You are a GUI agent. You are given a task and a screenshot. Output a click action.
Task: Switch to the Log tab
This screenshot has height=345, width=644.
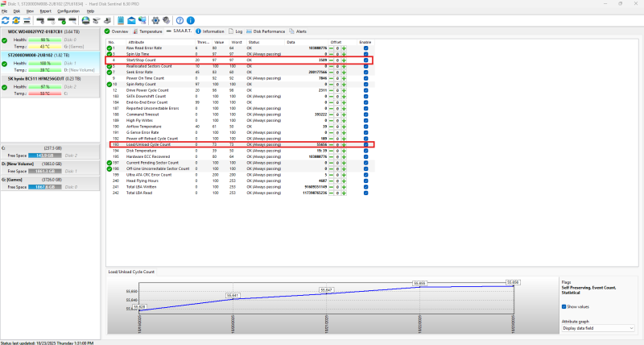coord(235,31)
